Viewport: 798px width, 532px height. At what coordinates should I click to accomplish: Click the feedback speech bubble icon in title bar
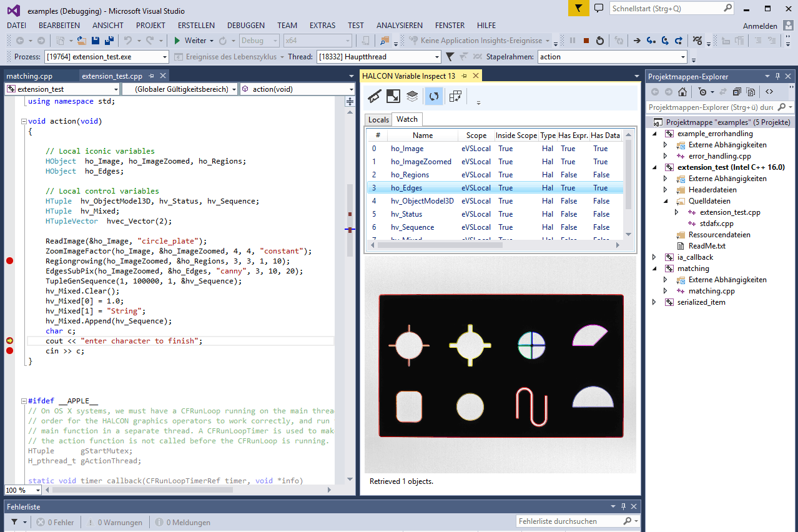tap(599, 9)
